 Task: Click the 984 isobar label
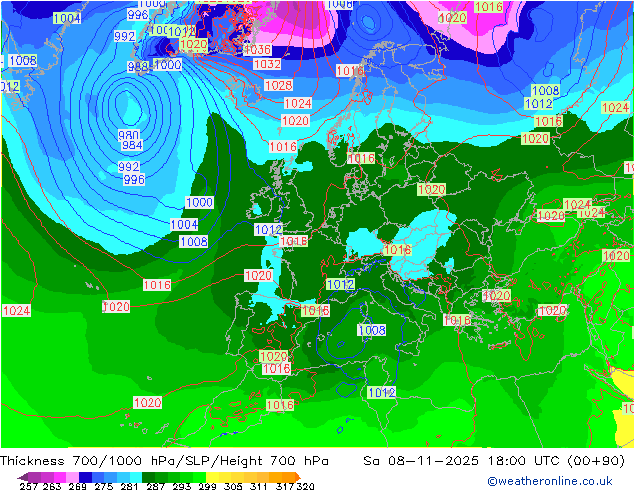point(132,145)
